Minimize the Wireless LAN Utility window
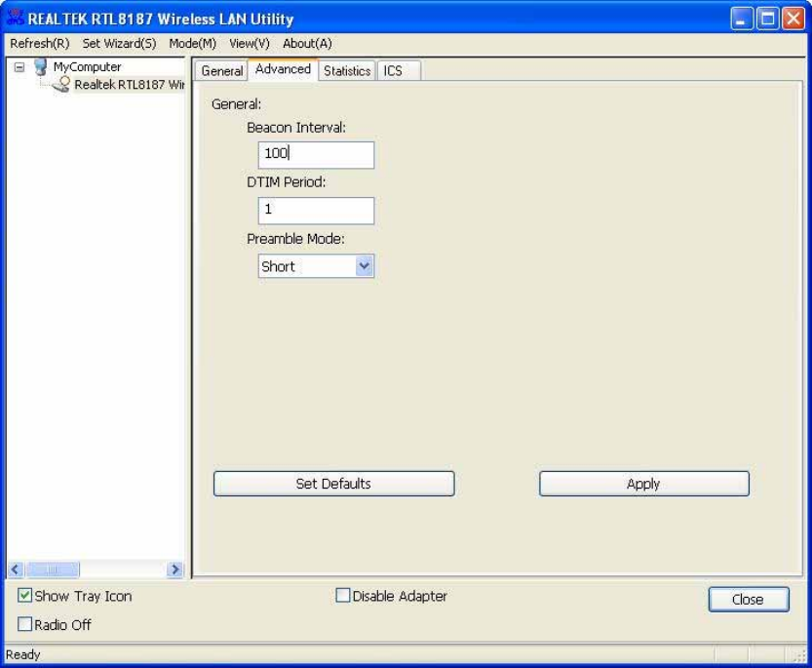This screenshot has width=812, height=668. coord(742,19)
